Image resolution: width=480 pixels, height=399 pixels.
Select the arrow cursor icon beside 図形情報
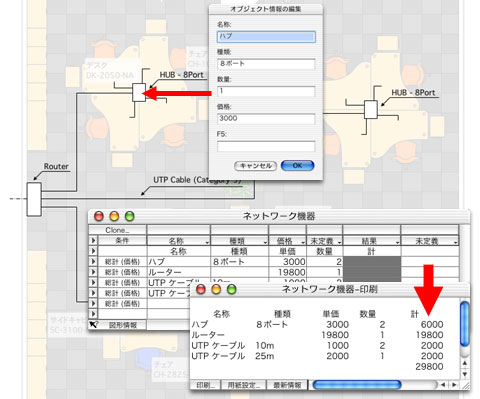(93, 324)
